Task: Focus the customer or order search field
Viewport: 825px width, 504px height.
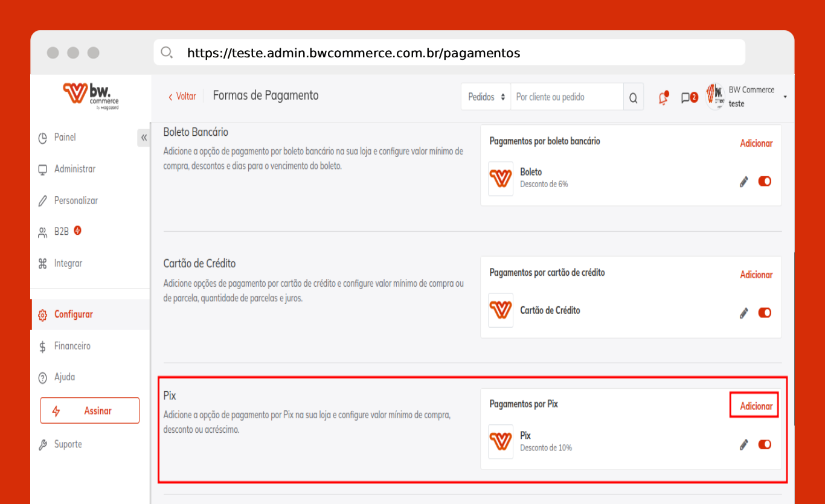Action: (x=566, y=97)
